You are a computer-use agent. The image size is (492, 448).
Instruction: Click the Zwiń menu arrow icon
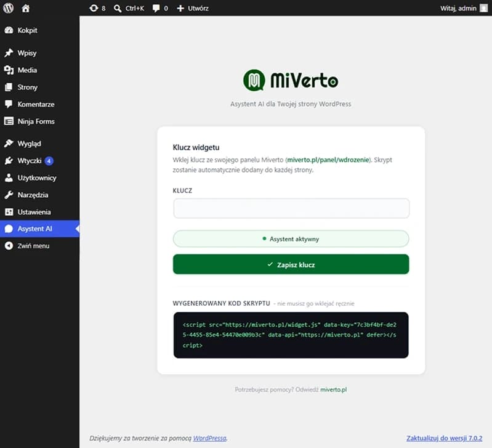point(9,246)
